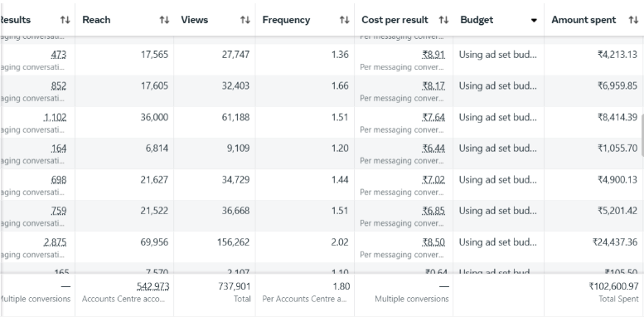Click the vertical scrollbar thumb
This screenshot has width=644, height=317.
coord(642,135)
